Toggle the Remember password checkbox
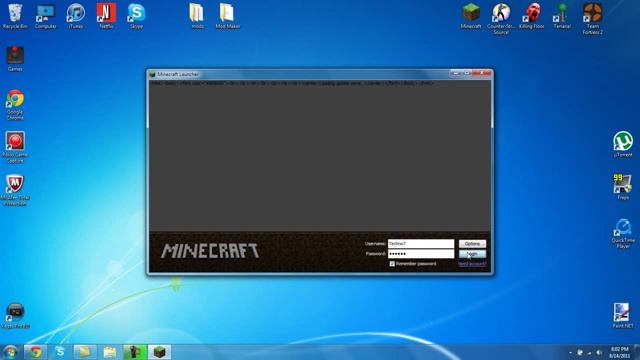This screenshot has height=360, width=640. pos(392,264)
